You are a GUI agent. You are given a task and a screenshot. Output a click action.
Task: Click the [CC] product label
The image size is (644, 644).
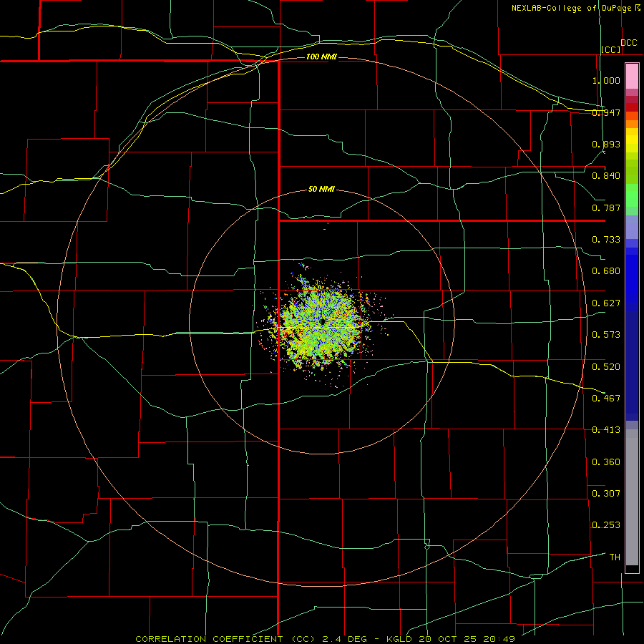pyautogui.click(x=611, y=49)
